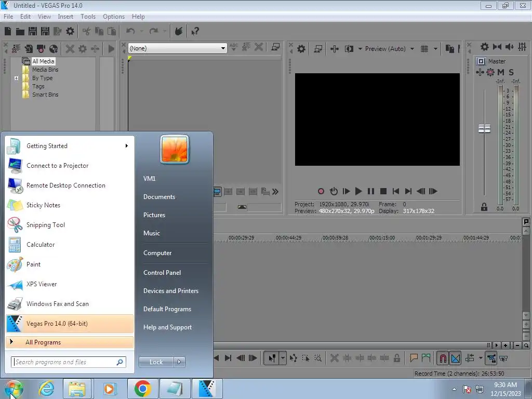532x399 pixels.
Task: Stop preview playback
Action: 383,191
